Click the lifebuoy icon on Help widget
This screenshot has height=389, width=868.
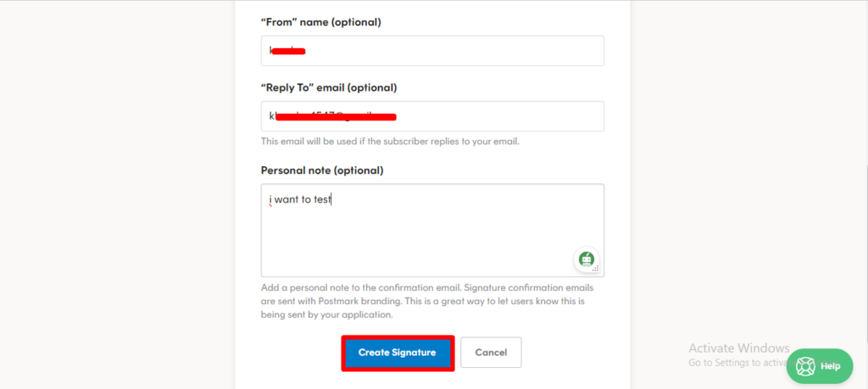click(804, 366)
